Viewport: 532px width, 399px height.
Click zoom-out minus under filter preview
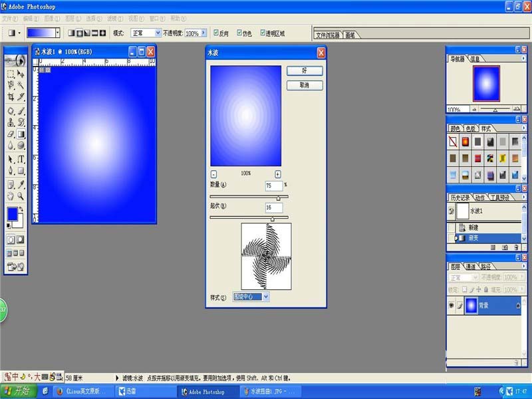tap(213, 174)
